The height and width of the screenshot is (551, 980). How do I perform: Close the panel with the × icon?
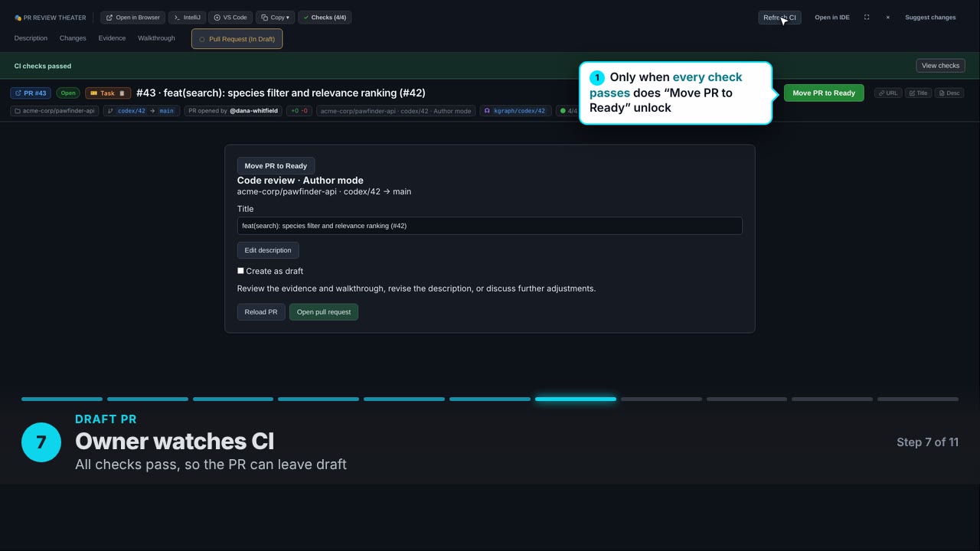point(888,18)
